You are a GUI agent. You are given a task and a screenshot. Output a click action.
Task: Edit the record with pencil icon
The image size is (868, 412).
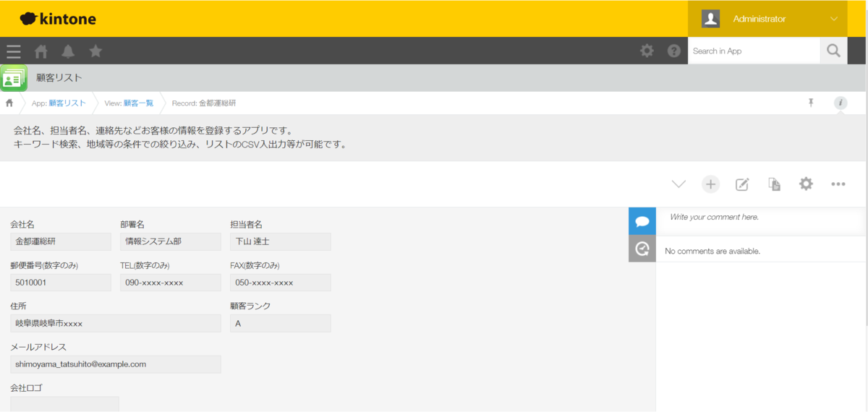[742, 184]
